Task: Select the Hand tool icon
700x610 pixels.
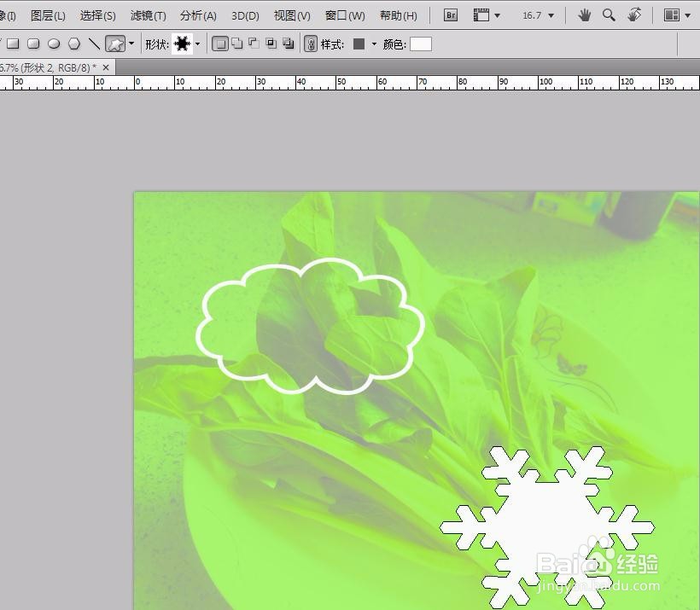Action: pyautogui.click(x=585, y=15)
